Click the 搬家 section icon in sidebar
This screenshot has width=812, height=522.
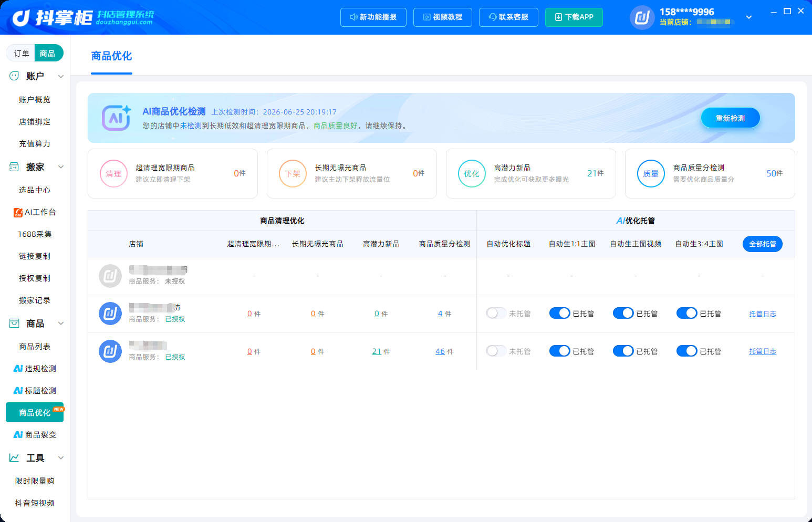pos(14,167)
